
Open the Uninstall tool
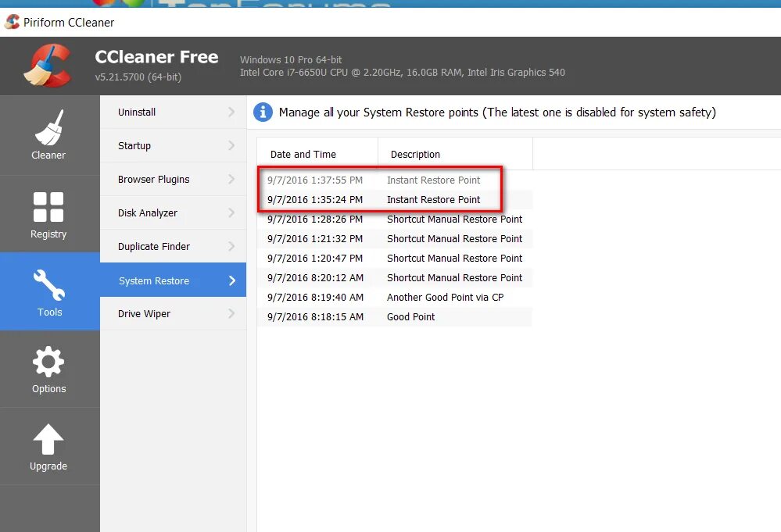tap(173, 112)
